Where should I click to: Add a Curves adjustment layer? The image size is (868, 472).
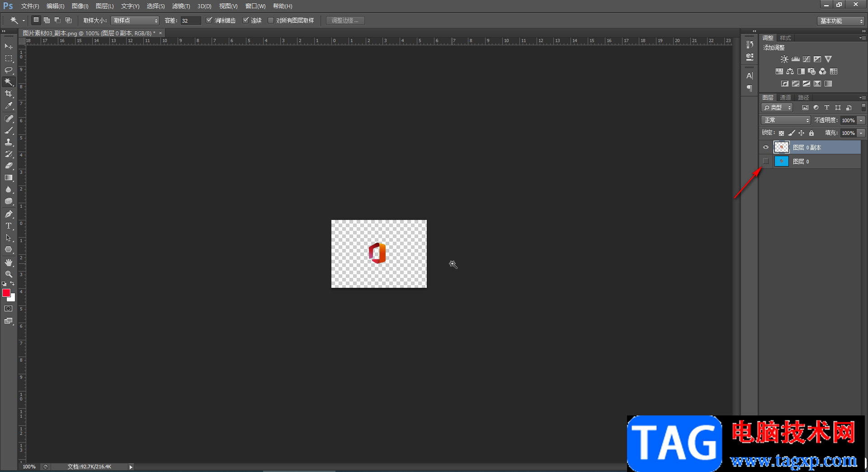pyautogui.click(x=807, y=59)
